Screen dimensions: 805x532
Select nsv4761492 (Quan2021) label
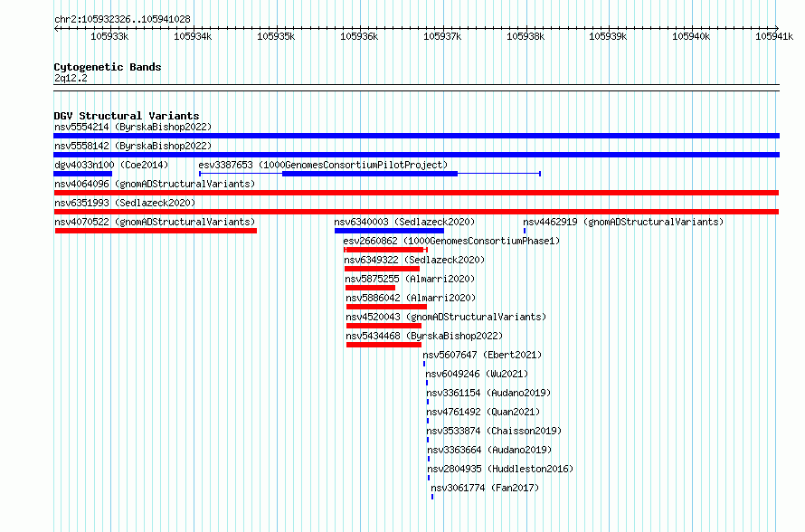click(x=483, y=412)
